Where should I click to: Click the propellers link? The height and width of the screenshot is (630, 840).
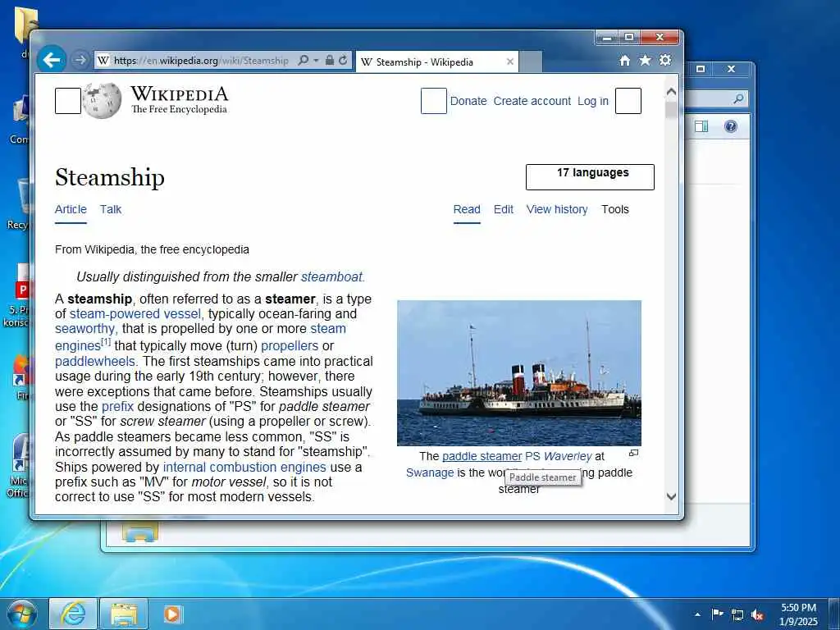tap(290, 345)
